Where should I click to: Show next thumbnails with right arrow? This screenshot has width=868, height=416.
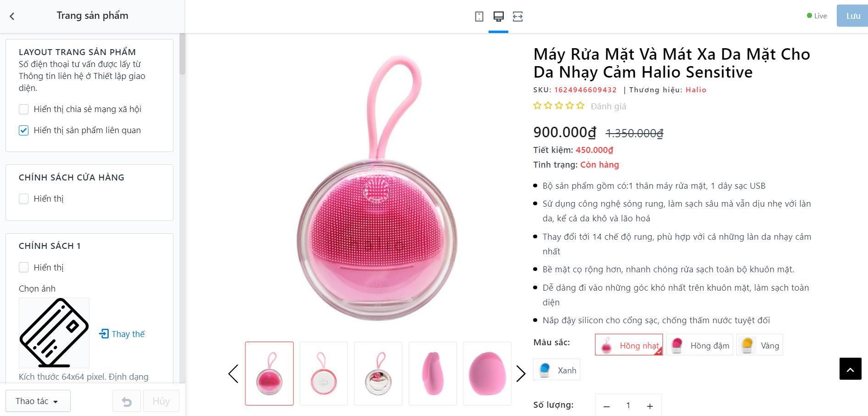pos(521,373)
